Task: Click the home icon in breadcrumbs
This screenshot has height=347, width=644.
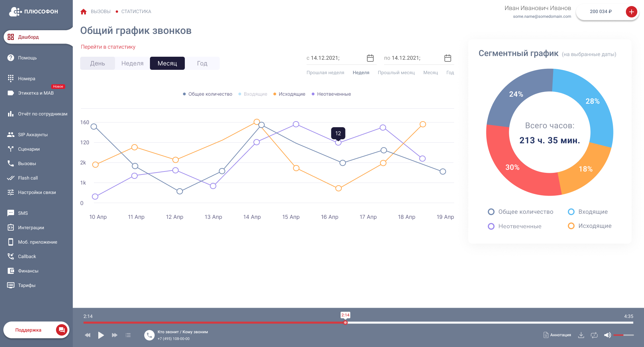Action: tap(84, 12)
